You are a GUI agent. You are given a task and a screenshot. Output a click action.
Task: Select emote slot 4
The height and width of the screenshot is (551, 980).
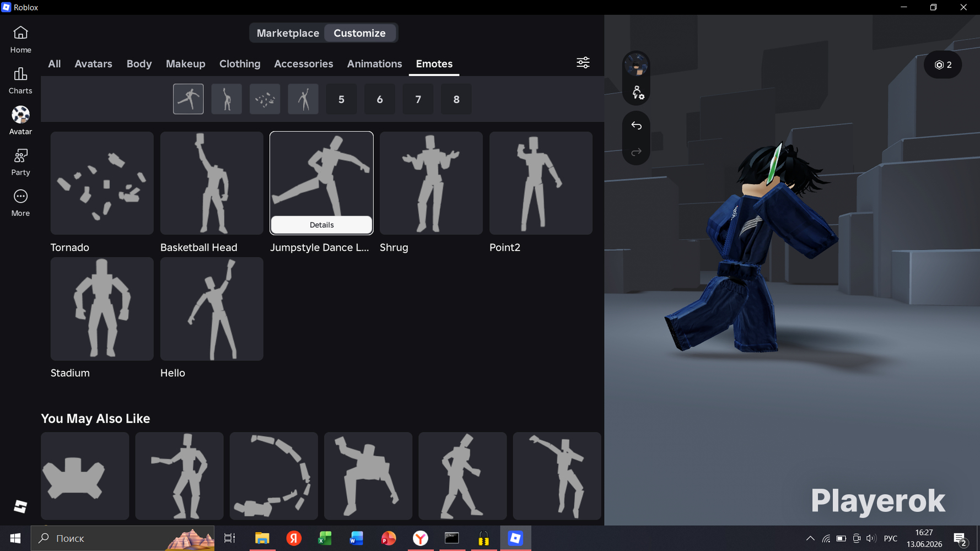pyautogui.click(x=303, y=99)
